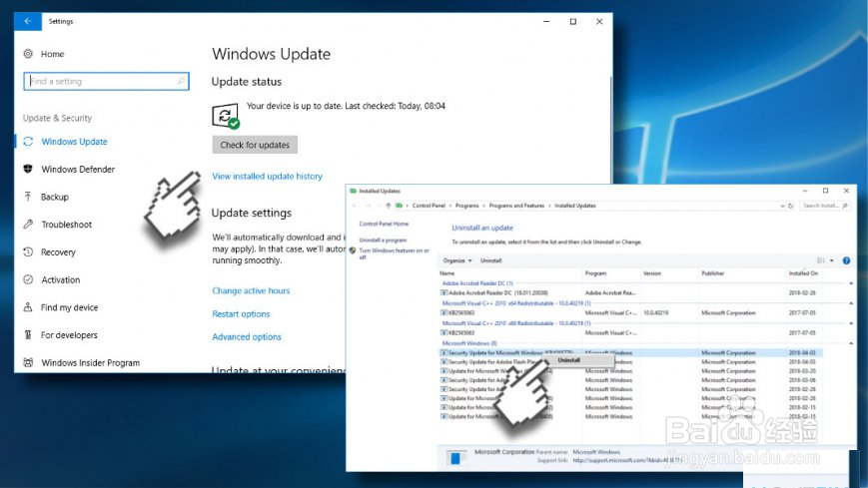Image resolution: width=868 pixels, height=488 pixels.
Task: Focus the Search Installed Updates box
Action: (x=824, y=206)
